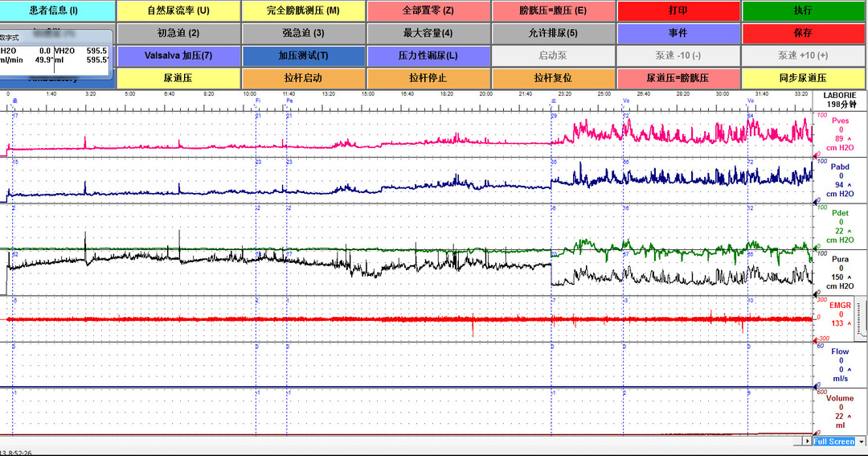Decrease pump speed with 泵速 -10 (-)
This screenshot has height=456, width=868.
[x=678, y=56]
